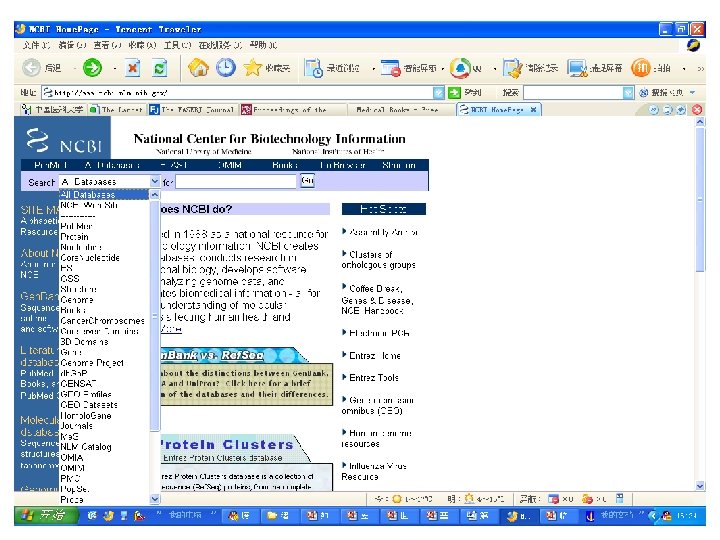Screen dimensions: 720x540
Task: Click the green Forward arrow icon
Action: [x=92, y=68]
